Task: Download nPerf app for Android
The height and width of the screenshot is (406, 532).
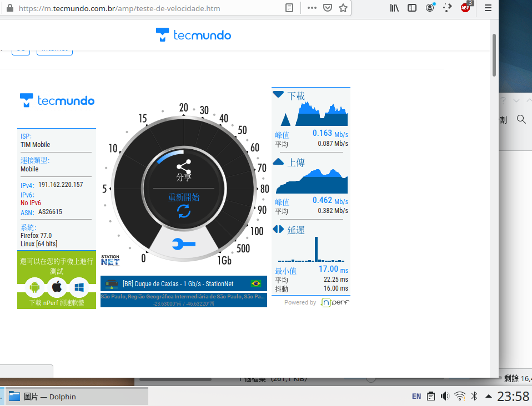Action: (x=34, y=287)
